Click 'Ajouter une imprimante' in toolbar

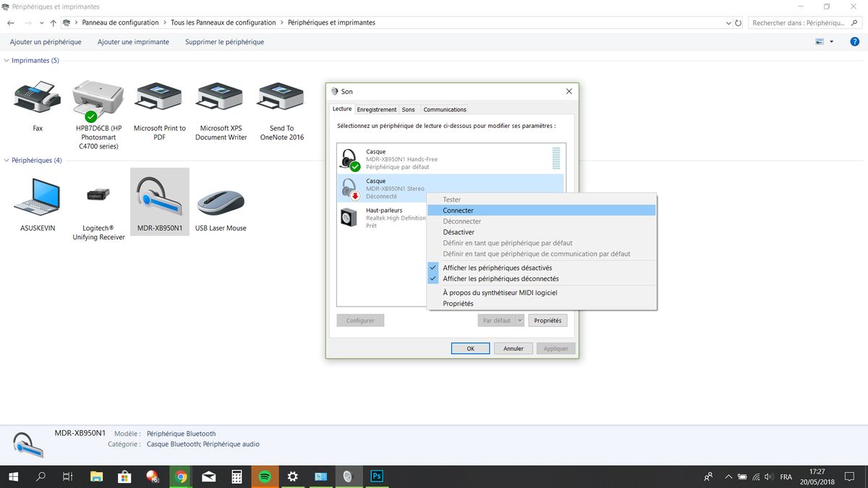pos(133,42)
